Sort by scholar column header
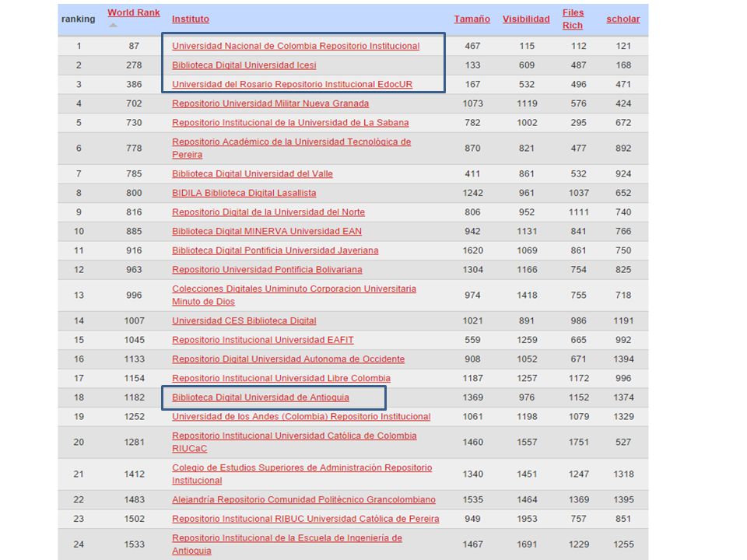747x560 pixels. point(623,19)
